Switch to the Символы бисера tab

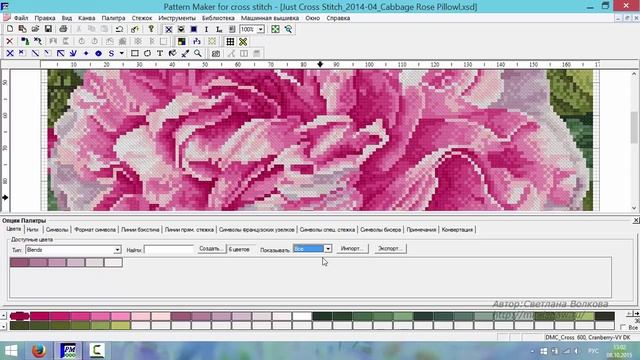click(x=380, y=230)
